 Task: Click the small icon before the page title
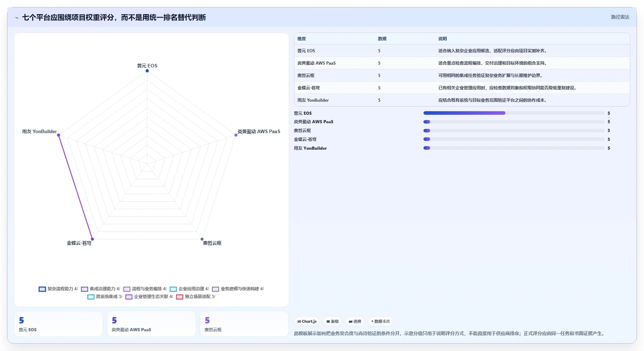point(17,18)
